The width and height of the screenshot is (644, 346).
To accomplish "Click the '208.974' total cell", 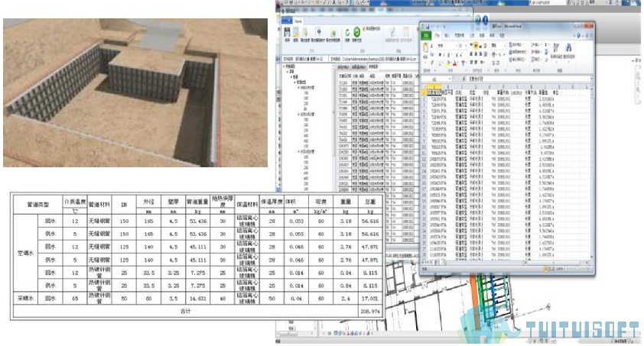I will [x=369, y=311].
